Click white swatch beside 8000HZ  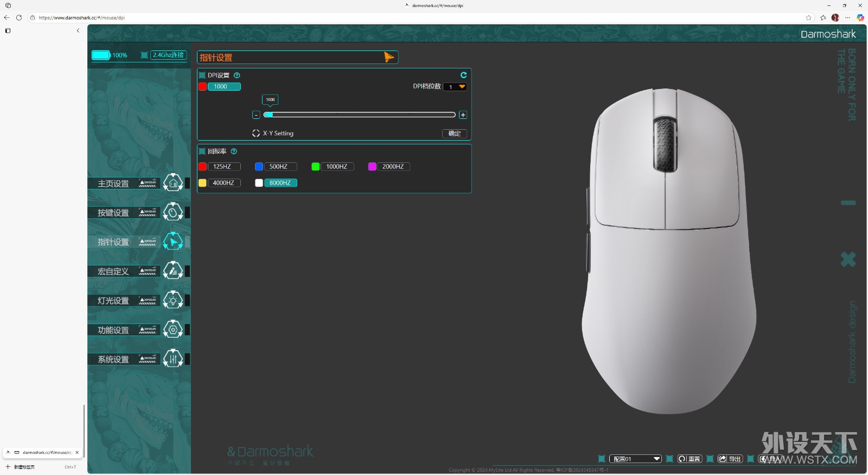click(259, 183)
